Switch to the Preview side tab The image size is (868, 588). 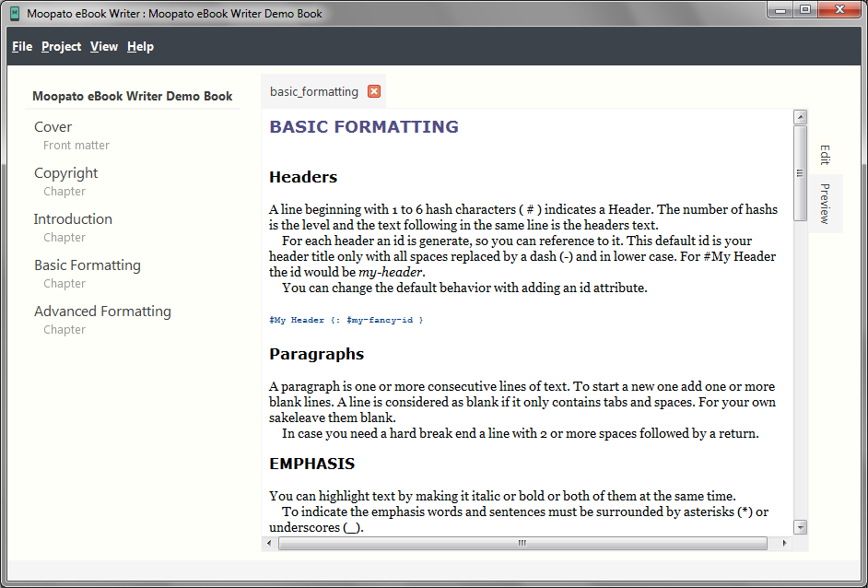pyautogui.click(x=826, y=203)
